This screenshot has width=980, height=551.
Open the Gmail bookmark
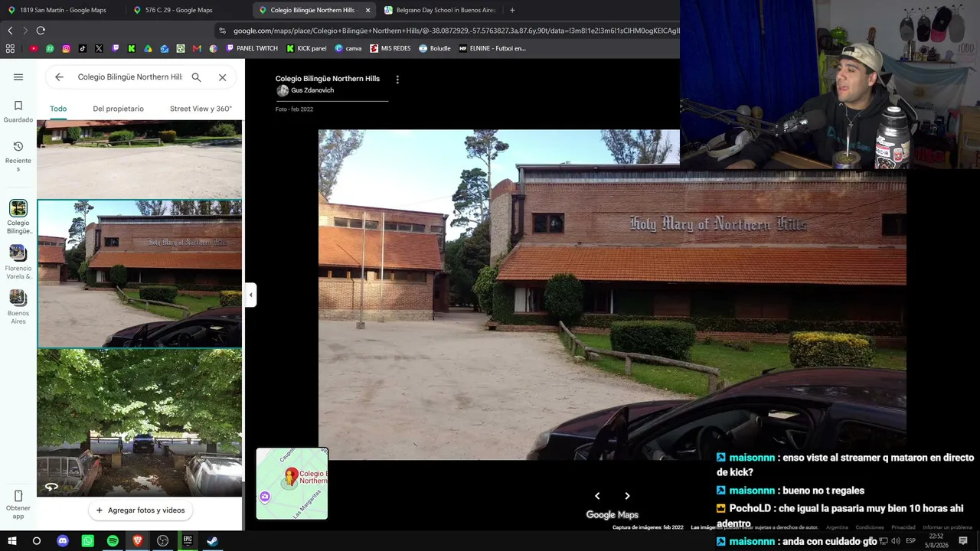click(197, 48)
